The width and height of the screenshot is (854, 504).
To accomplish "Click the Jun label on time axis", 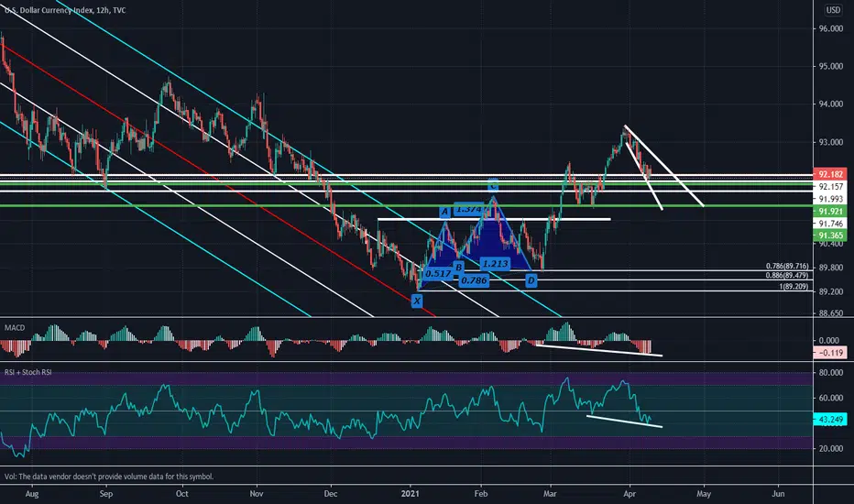I will click(x=778, y=494).
